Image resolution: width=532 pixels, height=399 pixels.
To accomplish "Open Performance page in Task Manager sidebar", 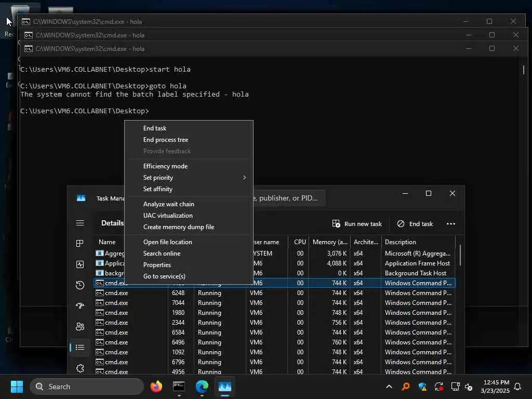I will click(80, 264).
